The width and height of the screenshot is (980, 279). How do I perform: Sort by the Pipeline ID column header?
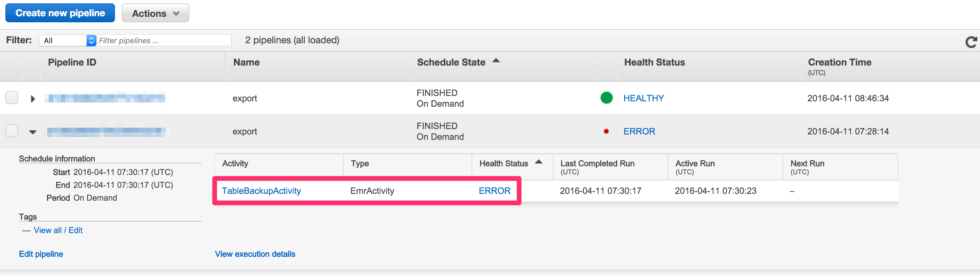point(72,62)
